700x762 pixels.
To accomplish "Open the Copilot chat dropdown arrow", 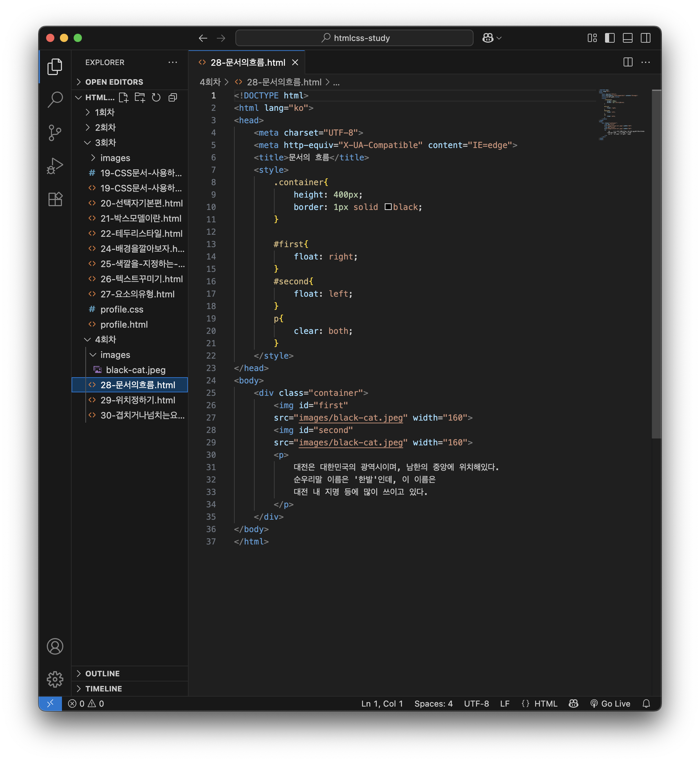I will click(x=499, y=38).
